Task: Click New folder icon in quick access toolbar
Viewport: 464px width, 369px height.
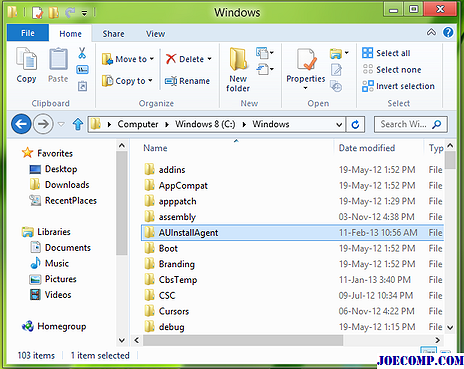Action: click(54, 13)
